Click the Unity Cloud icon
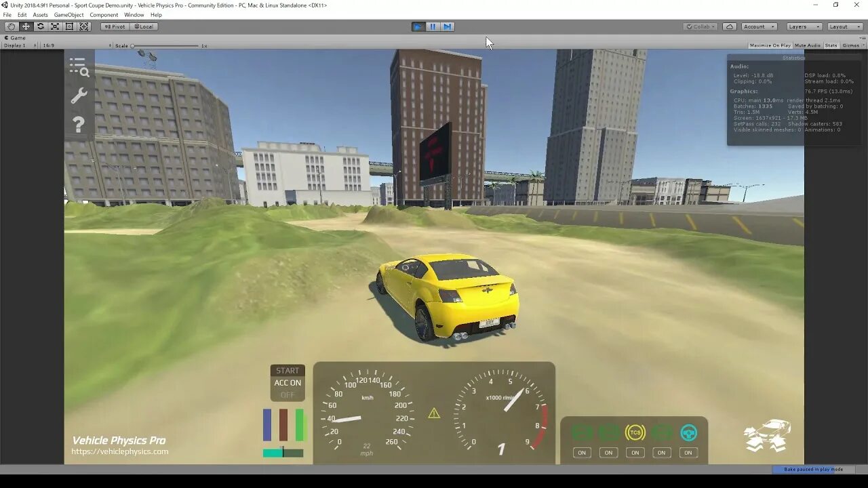Screen dimensions: 868x488 tap(728, 26)
